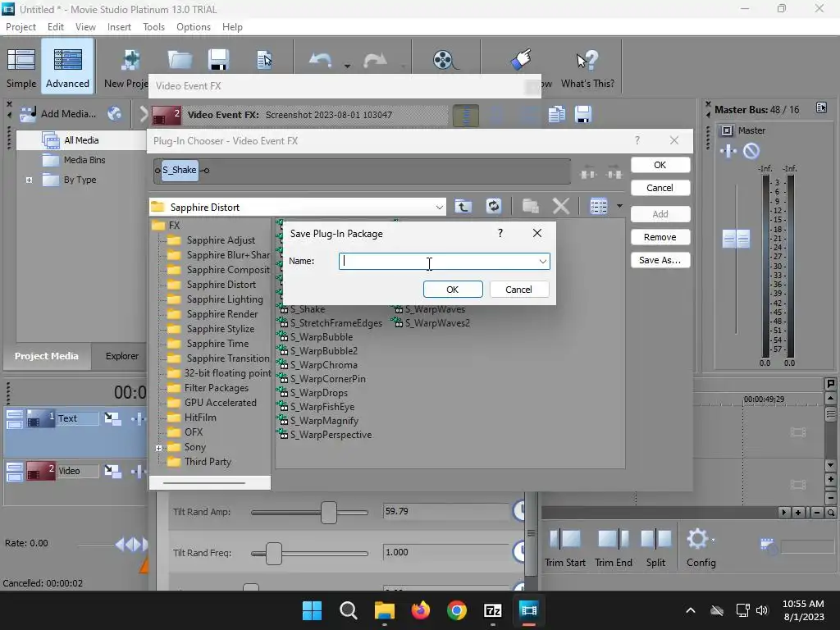
Task: Open Master Bus downmix output icon
Action: pyautogui.click(x=821, y=107)
